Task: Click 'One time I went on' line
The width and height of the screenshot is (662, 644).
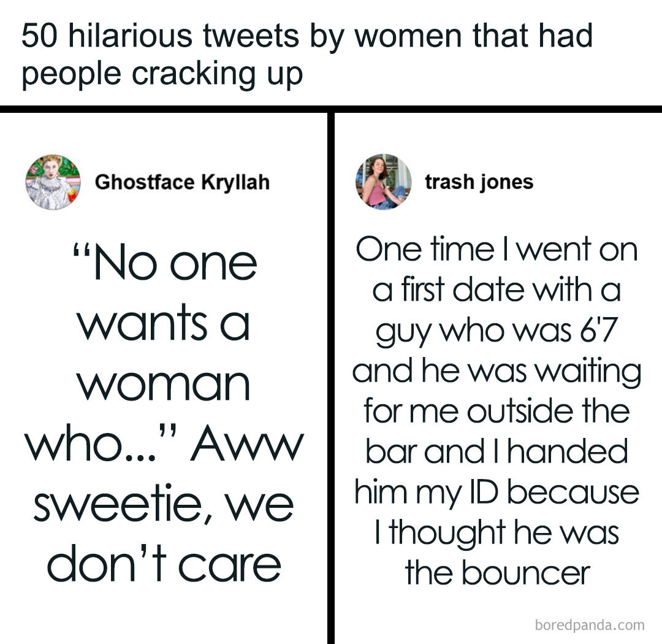Action: (496, 250)
